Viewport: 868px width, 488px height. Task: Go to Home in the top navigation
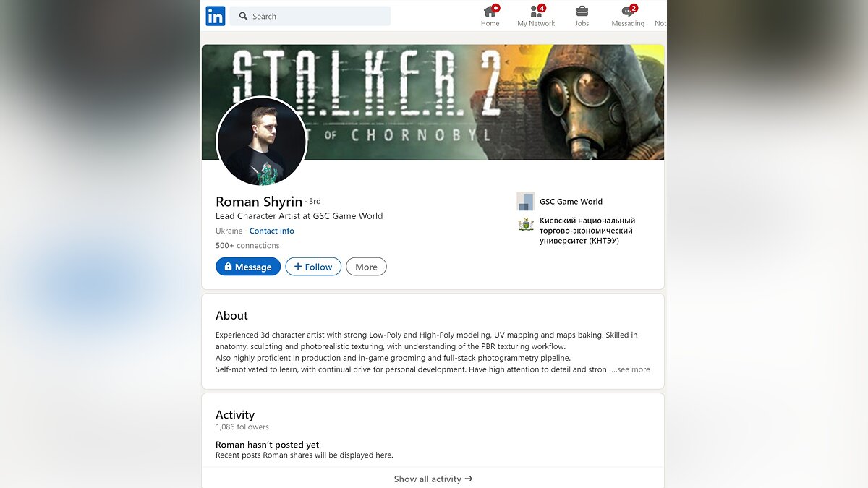(x=490, y=16)
